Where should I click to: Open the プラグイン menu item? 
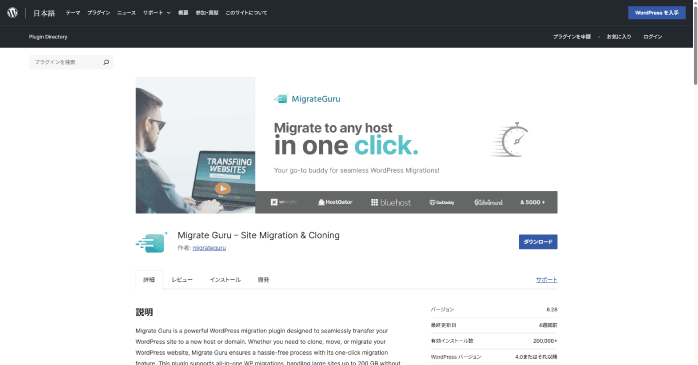click(99, 13)
